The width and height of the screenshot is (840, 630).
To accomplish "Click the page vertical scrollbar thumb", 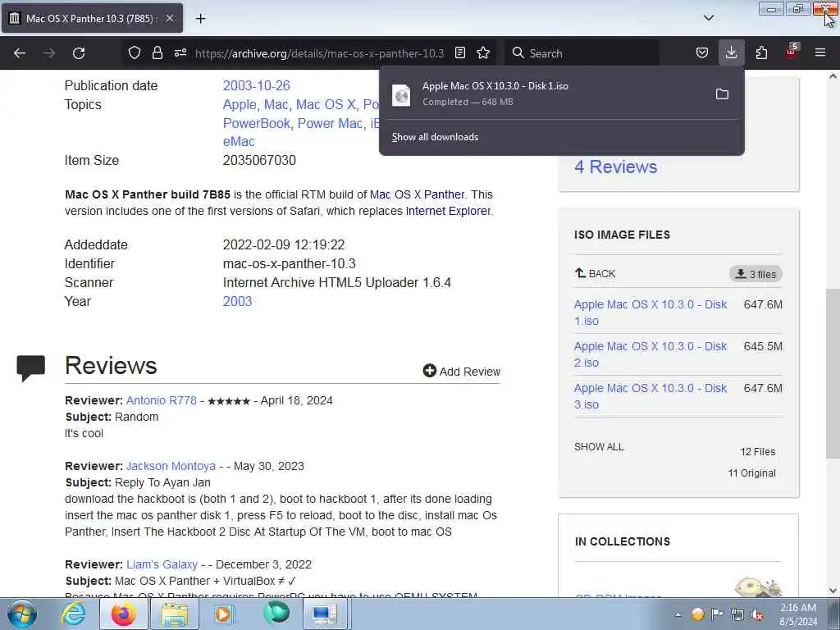I will click(833, 373).
